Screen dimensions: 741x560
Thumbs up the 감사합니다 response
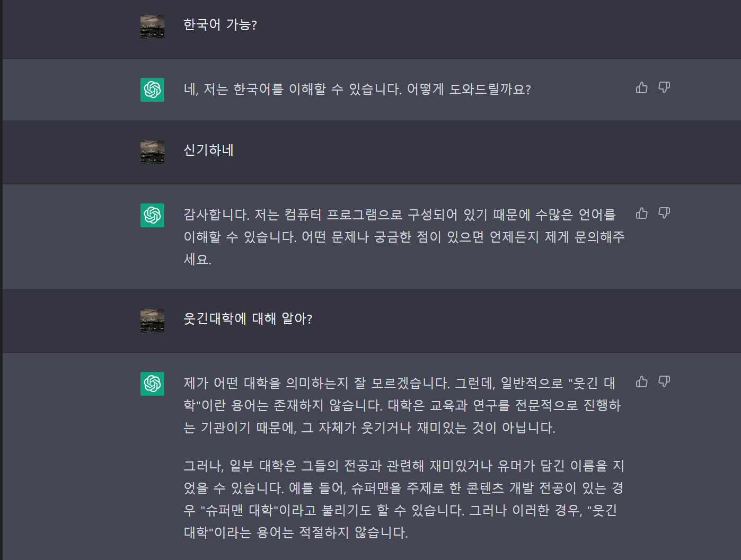[x=642, y=214]
